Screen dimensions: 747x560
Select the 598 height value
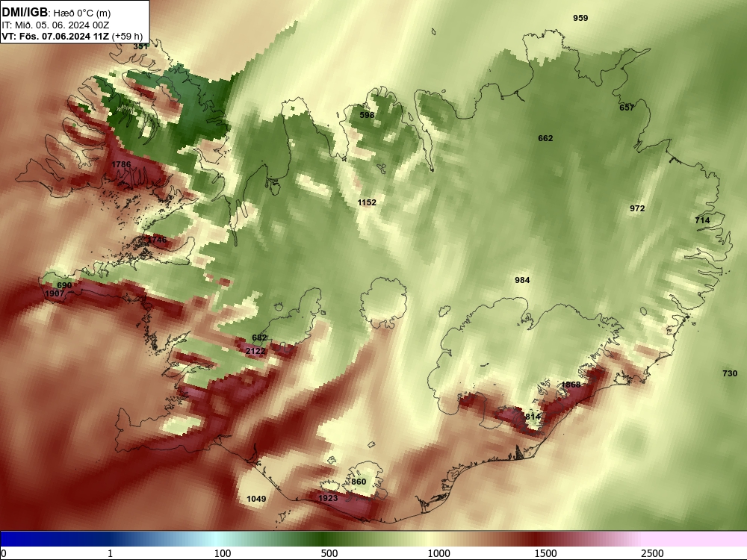point(367,115)
